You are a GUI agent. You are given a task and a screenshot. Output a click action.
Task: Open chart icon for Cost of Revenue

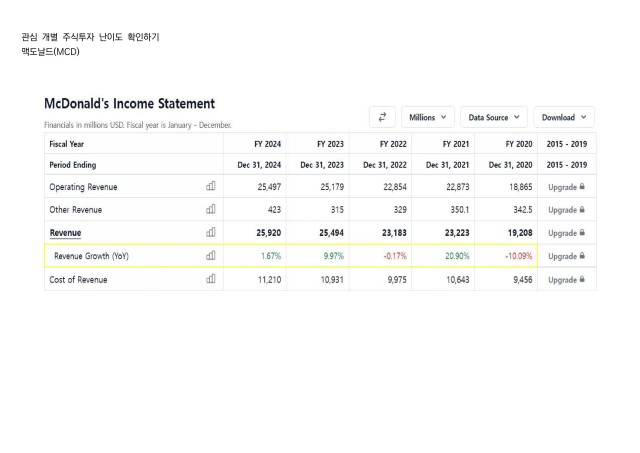(211, 279)
